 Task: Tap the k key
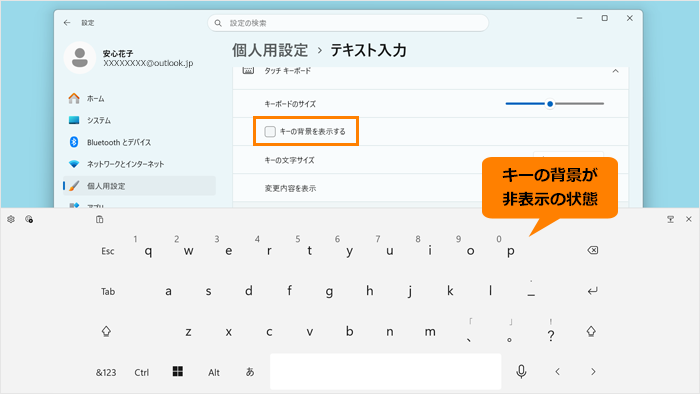coord(450,291)
